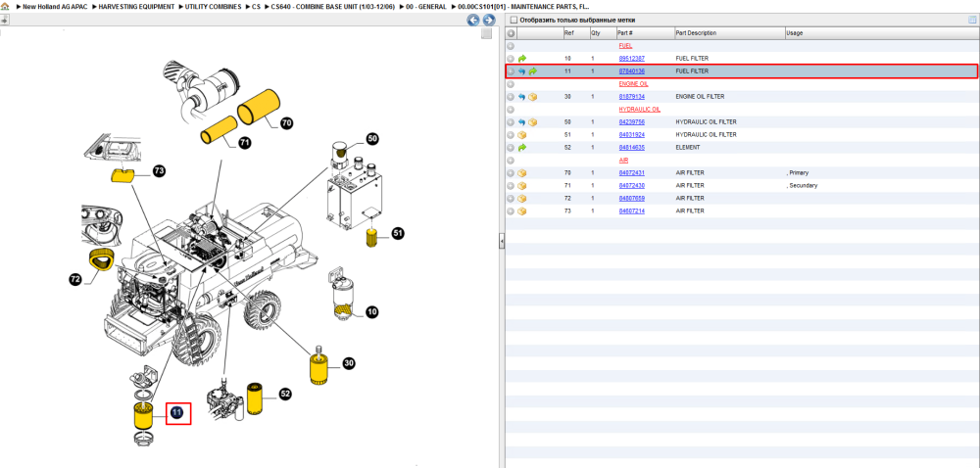The image size is (980, 468).
Task: Click the blue reply arrow on row 11
Action: tap(522, 71)
